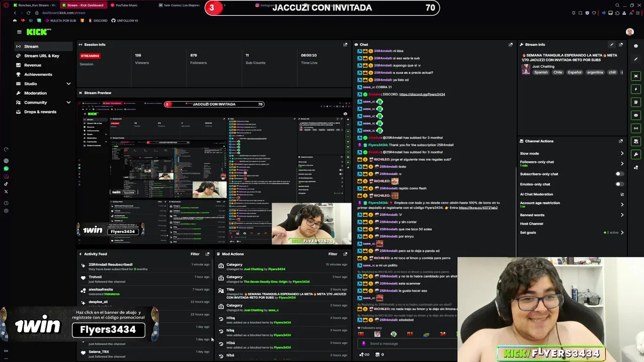
Task: Open the Mod Actions Filter
Action: click(x=333, y=254)
